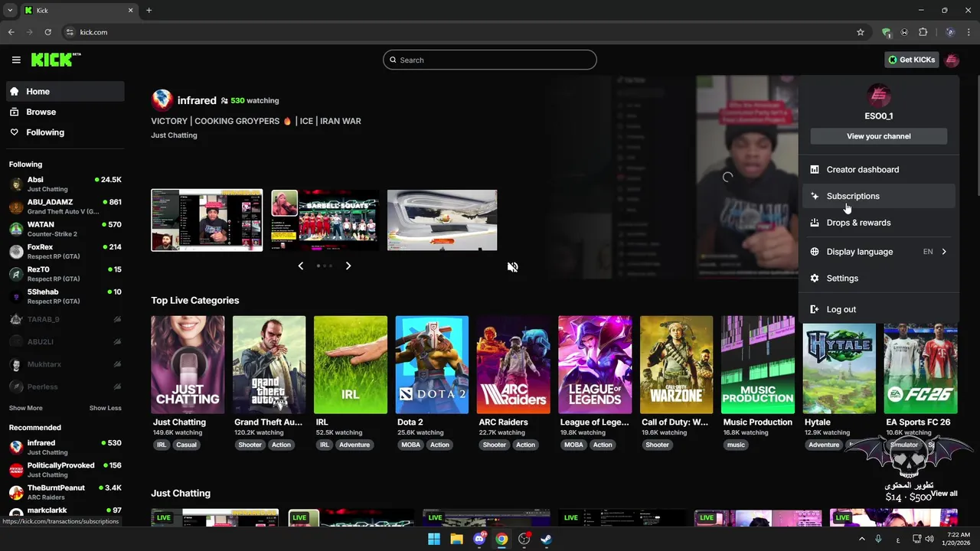The height and width of the screenshot is (551, 980).
Task: Go to previous featured stream arrow
Action: click(301, 266)
